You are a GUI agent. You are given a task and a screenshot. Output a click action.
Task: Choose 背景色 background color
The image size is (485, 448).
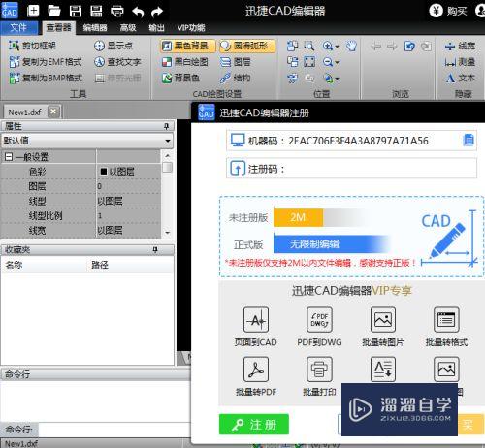coord(180,78)
